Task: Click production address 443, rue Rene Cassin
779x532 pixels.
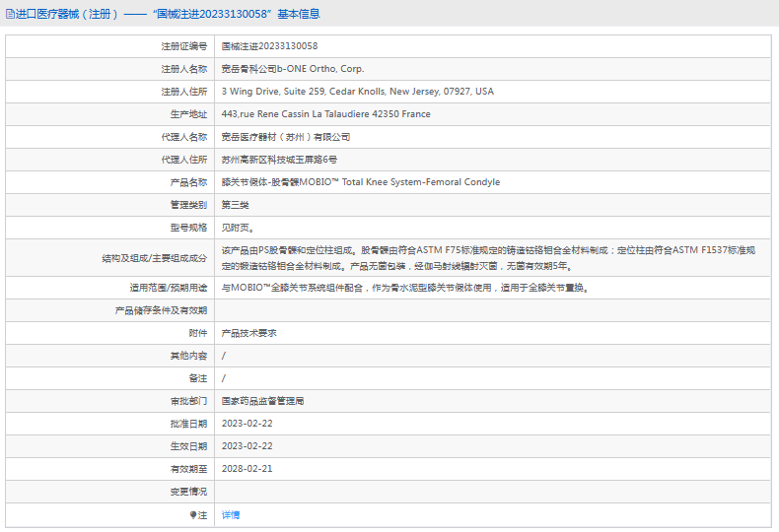Action: coord(325,114)
